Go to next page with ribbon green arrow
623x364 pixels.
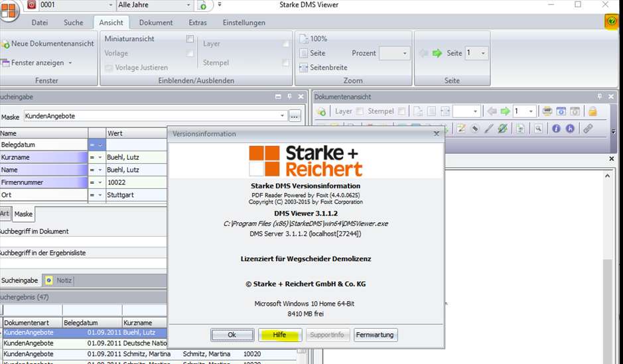point(437,53)
